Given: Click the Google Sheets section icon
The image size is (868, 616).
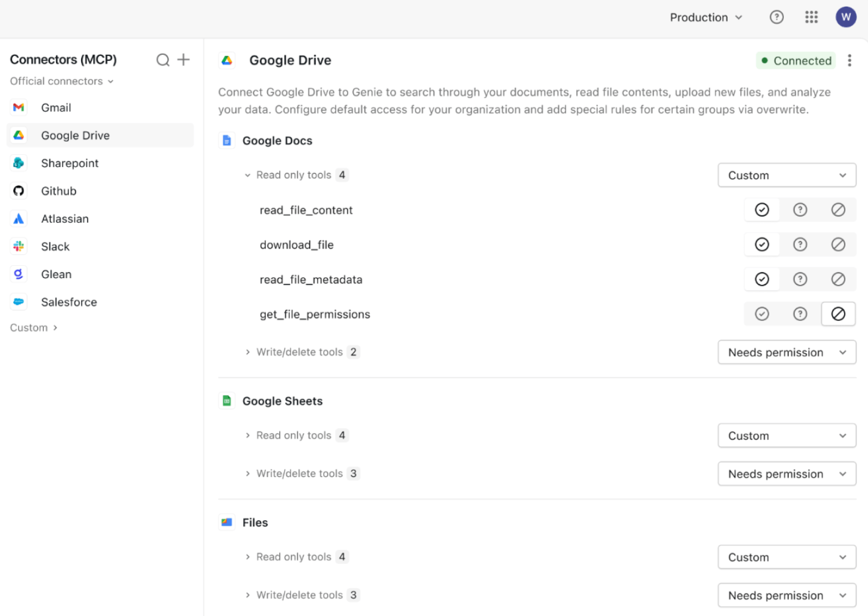Looking at the screenshot, I should click(227, 401).
